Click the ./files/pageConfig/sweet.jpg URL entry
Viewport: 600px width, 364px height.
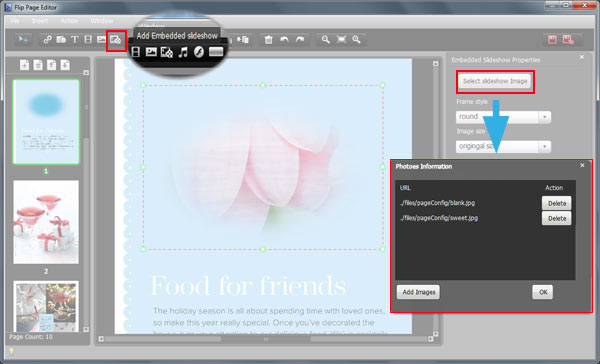[x=439, y=218]
